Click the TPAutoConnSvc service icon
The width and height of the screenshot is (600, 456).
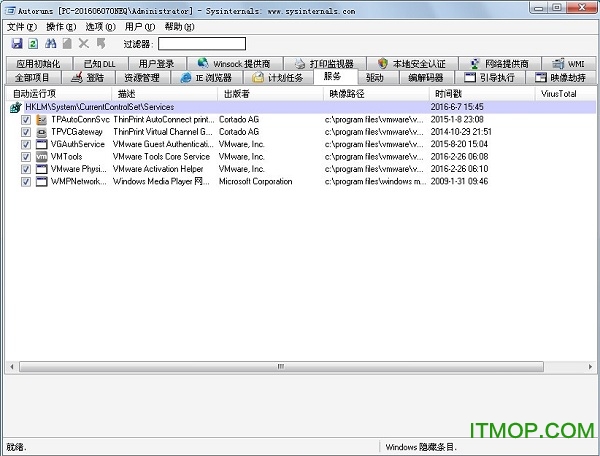click(x=41, y=120)
